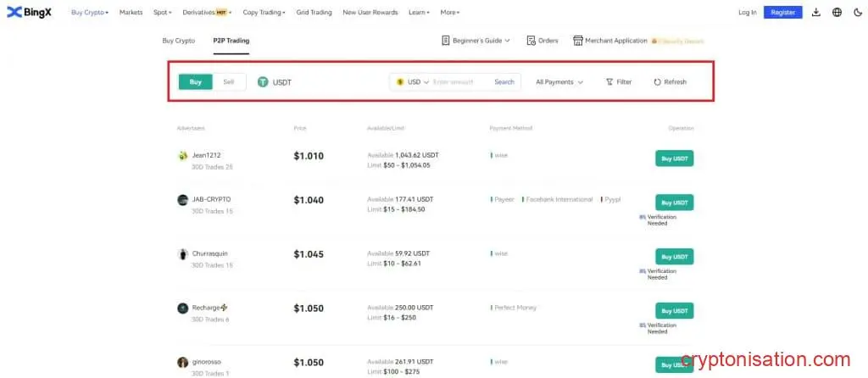The width and height of the screenshot is (868, 378).
Task: Click the $1.040 price value
Action: 309,200
